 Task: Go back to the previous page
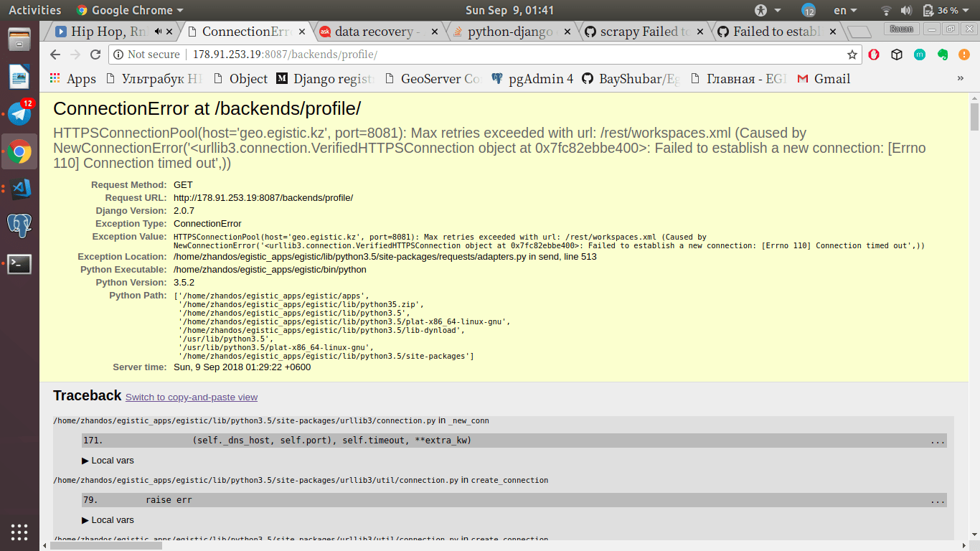[55, 55]
